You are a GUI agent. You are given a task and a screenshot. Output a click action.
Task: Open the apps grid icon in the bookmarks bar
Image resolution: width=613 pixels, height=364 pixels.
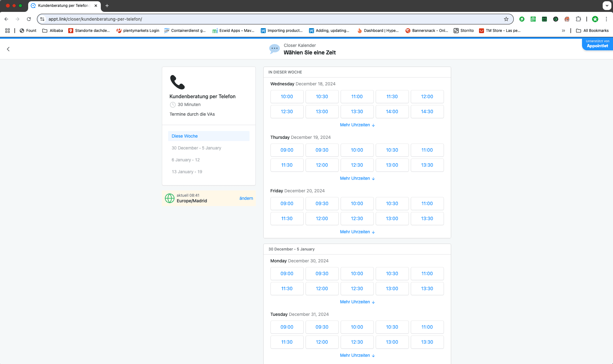point(8,31)
